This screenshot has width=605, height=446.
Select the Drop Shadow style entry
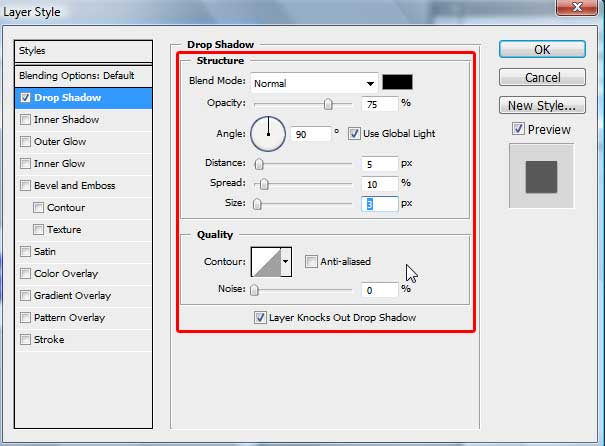83,98
